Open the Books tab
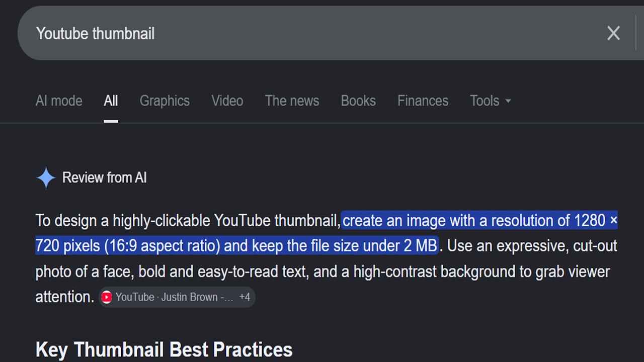 pos(358,101)
